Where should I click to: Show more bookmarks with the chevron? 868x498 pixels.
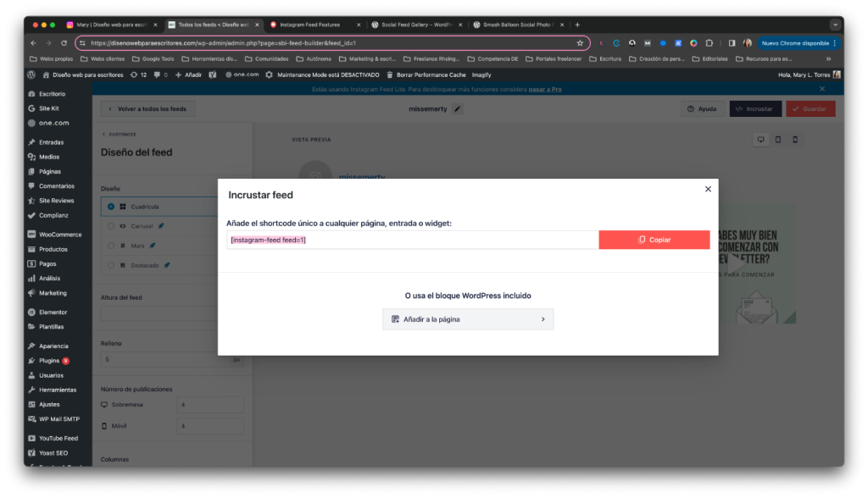tap(828, 58)
